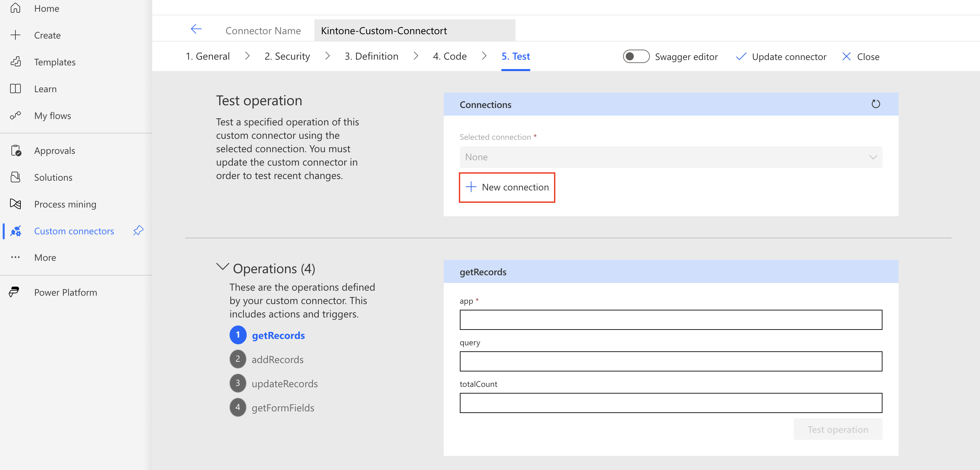Click the Process mining text label
This screenshot has width=980, height=470.
65,204
